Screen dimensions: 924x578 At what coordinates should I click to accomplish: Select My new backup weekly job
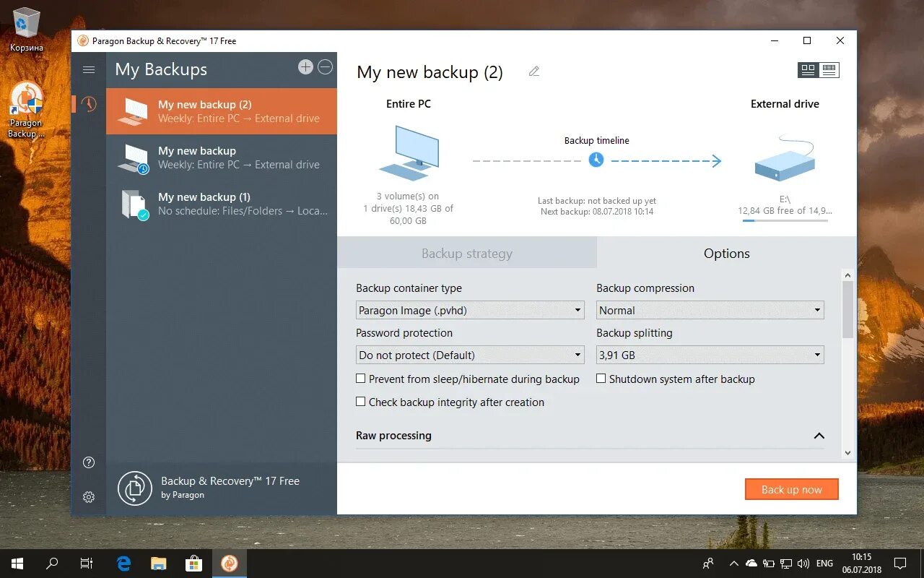222,158
